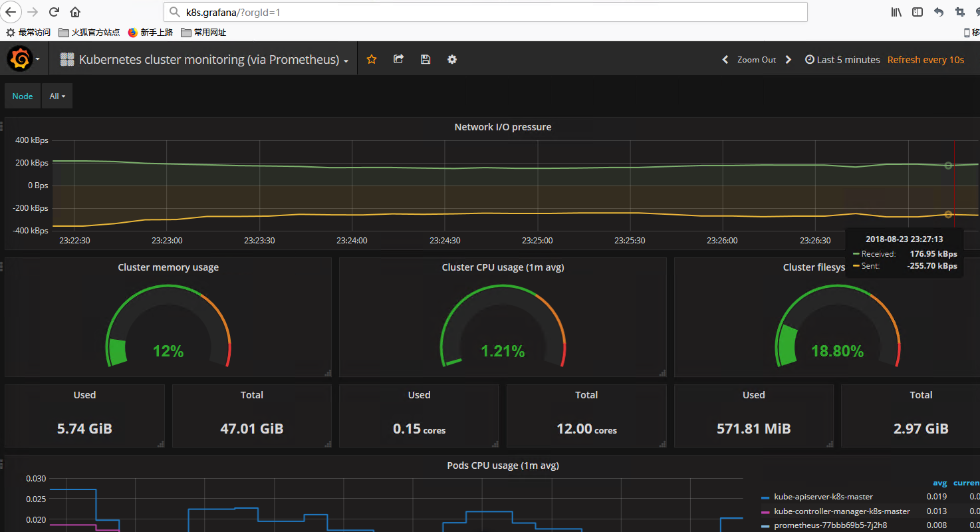Click the Node variable label
Screen dimensions: 980x532
click(23, 96)
